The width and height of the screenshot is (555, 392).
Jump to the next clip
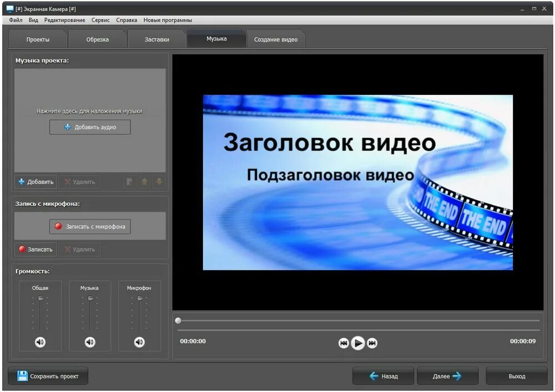(372, 343)
